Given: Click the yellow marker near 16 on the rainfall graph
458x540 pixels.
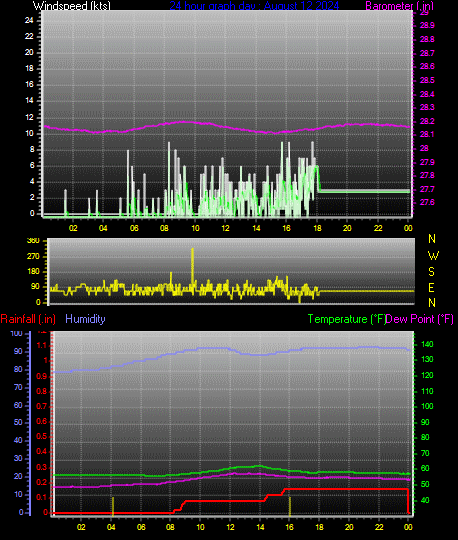Looking at the screenshot, I should click(x=290, y=506).
